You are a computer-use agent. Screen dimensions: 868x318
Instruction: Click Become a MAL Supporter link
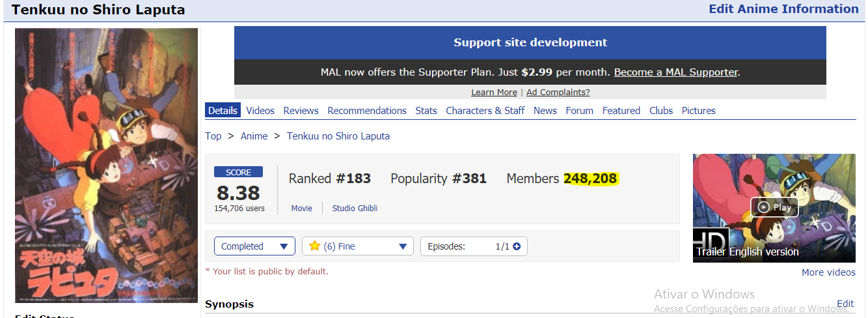pos(676,72)
